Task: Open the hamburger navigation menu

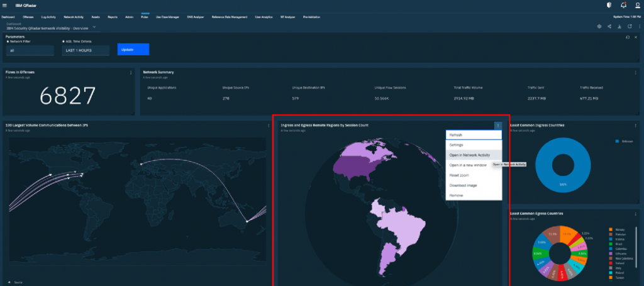Action: [5, 5]
